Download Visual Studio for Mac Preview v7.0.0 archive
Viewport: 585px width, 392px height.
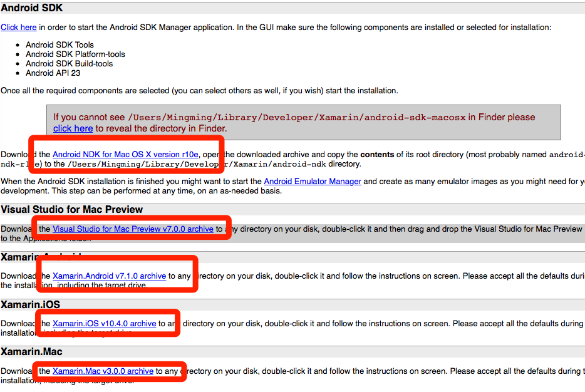click(133, 229)
